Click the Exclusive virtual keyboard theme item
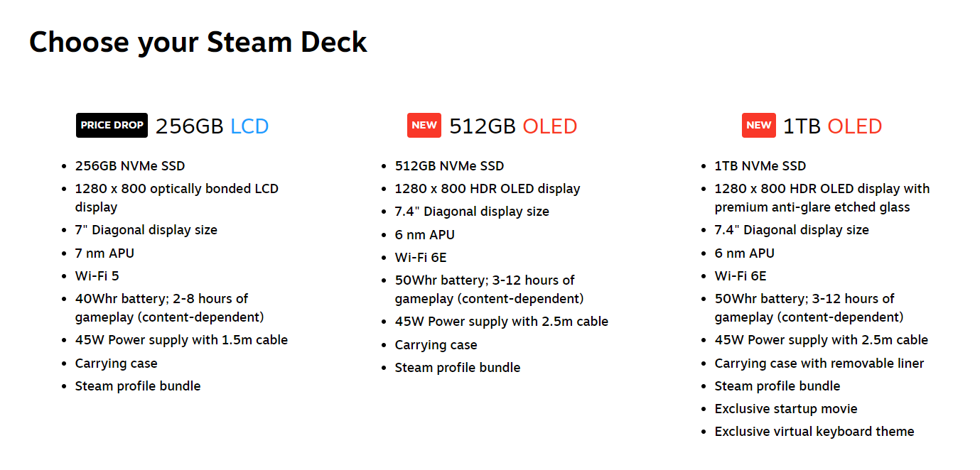Screen dimensions: 980x470 [x=814, y=432]
